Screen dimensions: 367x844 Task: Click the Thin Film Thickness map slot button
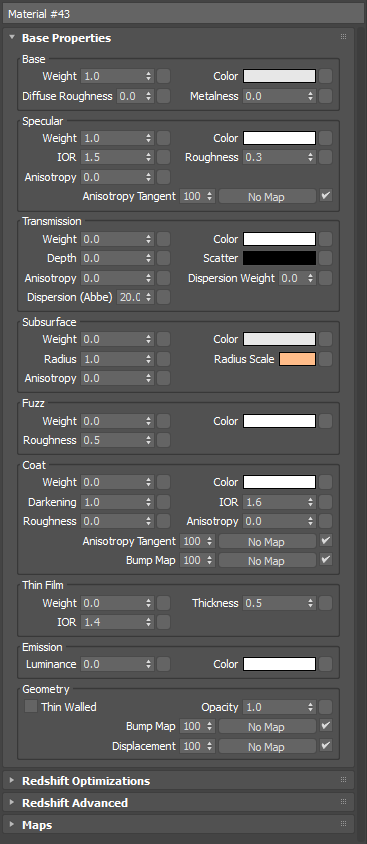[325, 603]
